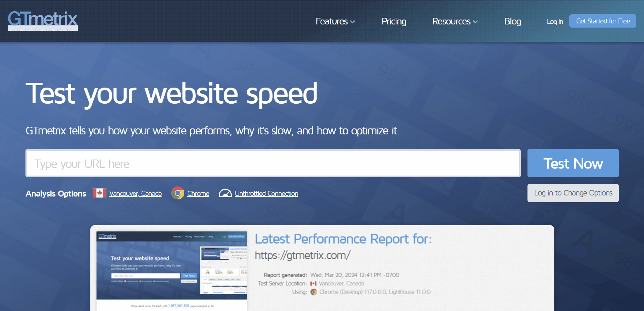Screen dimensions: 644x311
Task: Expand the Features dropdown menu
Action: point(335,21)
